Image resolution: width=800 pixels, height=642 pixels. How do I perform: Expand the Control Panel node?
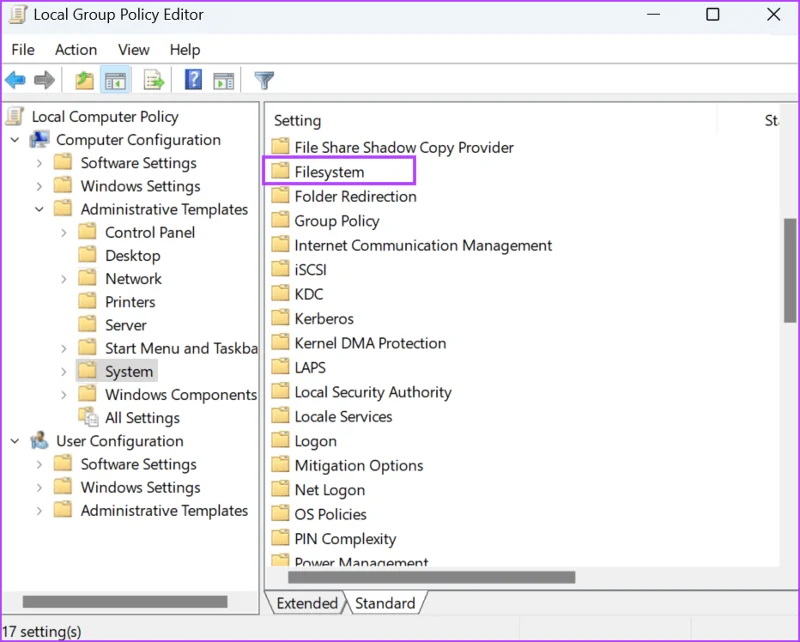pos(64,233)
